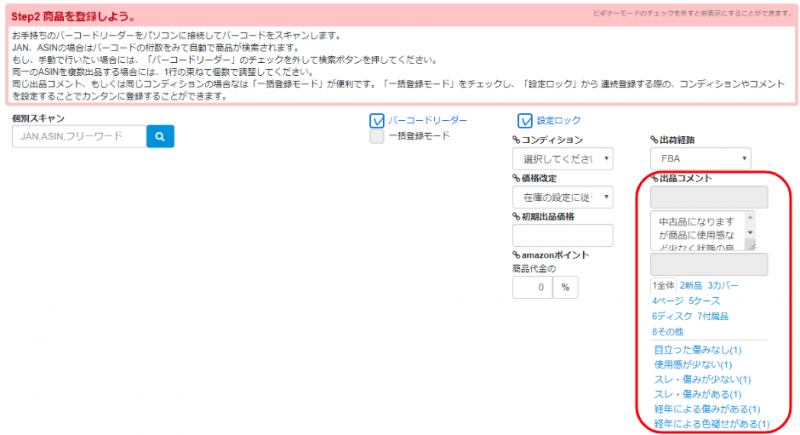Open the コンディション dropdown
Viewport: 800px width, 435px height.
coord(563,159)
